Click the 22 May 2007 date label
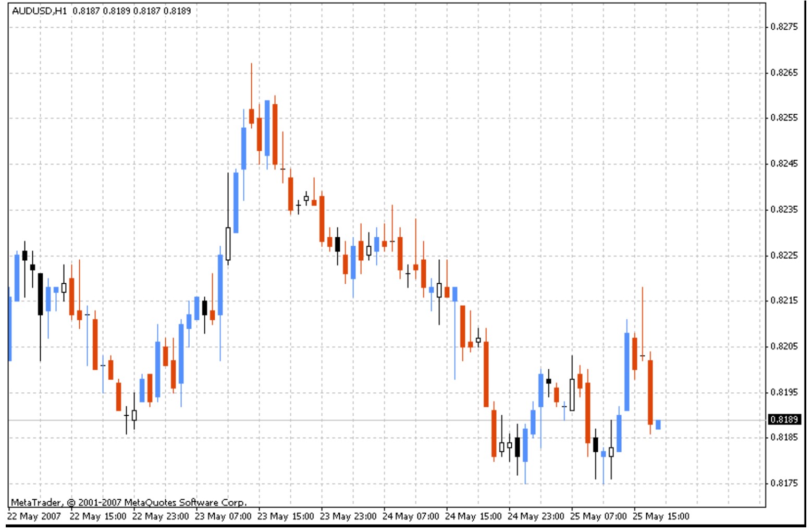Screen dimensions: 812x531 34,516
